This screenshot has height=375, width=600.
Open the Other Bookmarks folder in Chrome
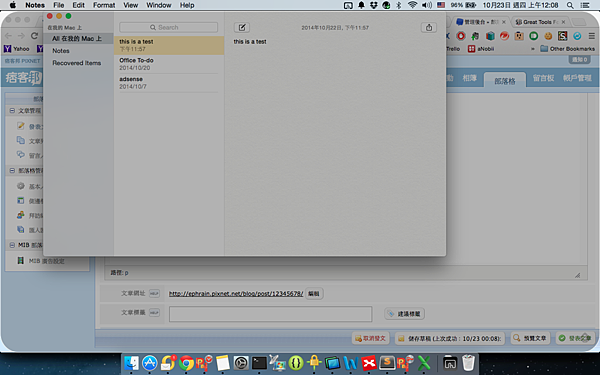[x=567, y=49]
